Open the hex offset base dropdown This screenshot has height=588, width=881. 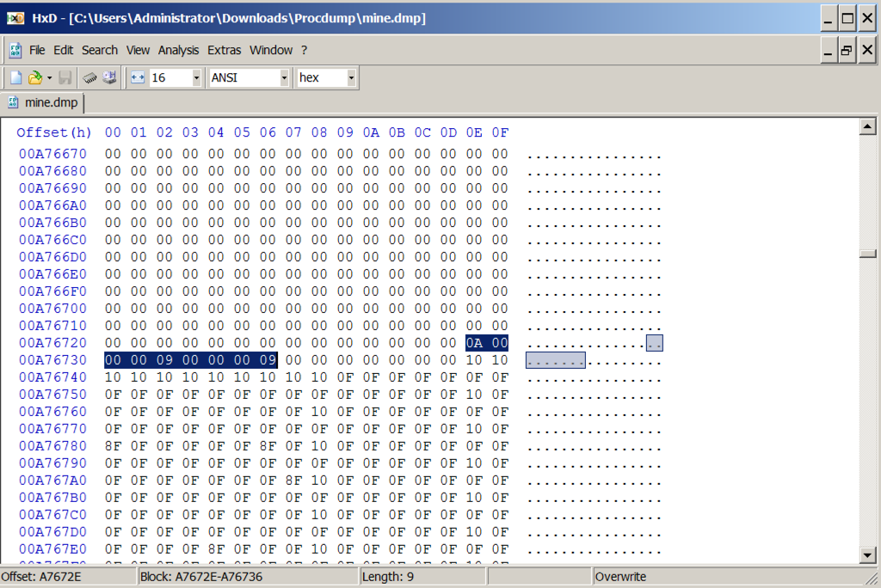pyautogui.click(x=351, y=77)
